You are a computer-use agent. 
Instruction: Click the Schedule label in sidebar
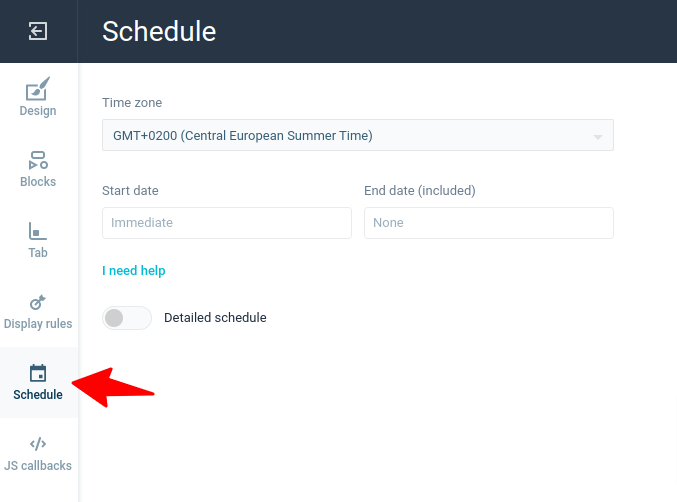(38, 395)
